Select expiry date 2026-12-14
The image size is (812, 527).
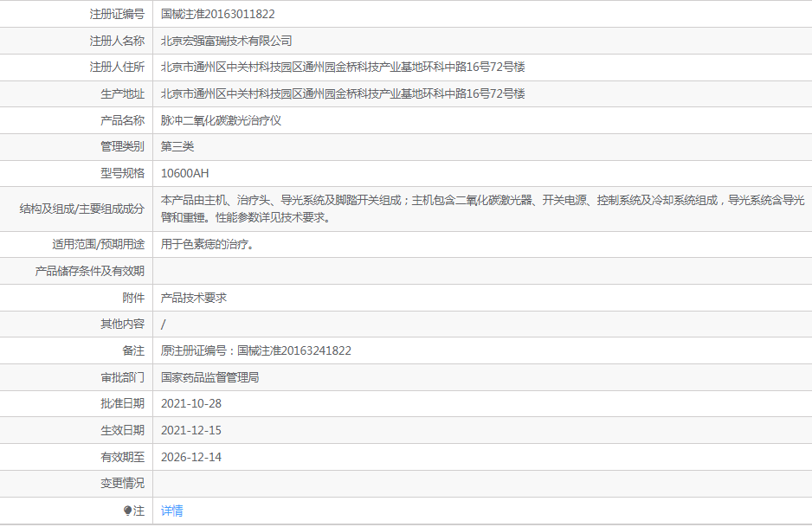tap(191, 457)
